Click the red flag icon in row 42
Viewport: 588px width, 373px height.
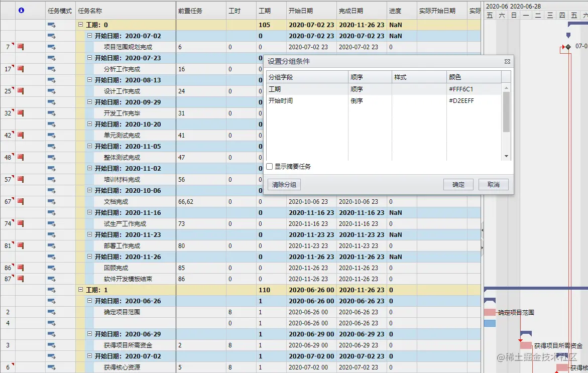click(21, 136)
